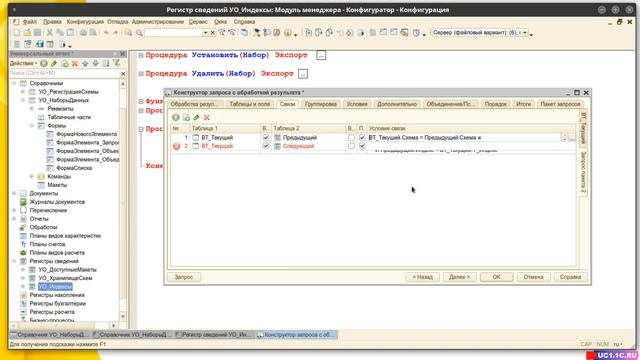The height and width of the screenshot is (360, 640).
Task: Switch to Конструктор запроса taskbar window tab
Action: [297, 335]
